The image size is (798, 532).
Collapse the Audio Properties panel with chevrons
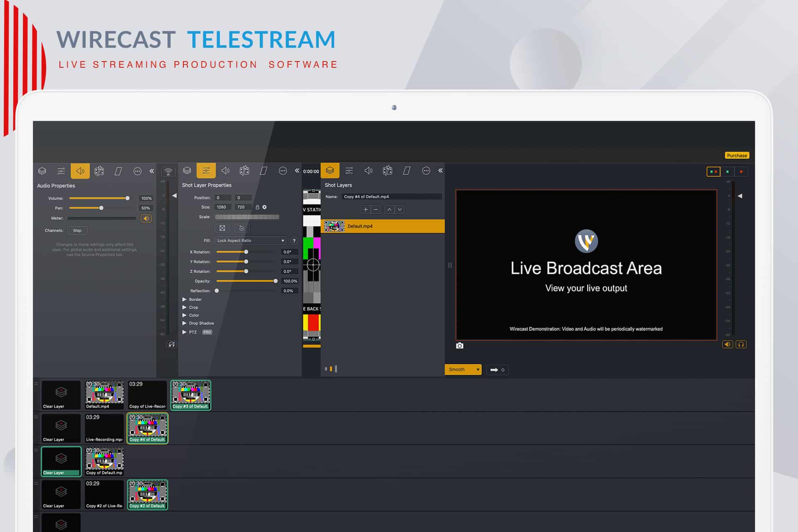tap(152, 171)
